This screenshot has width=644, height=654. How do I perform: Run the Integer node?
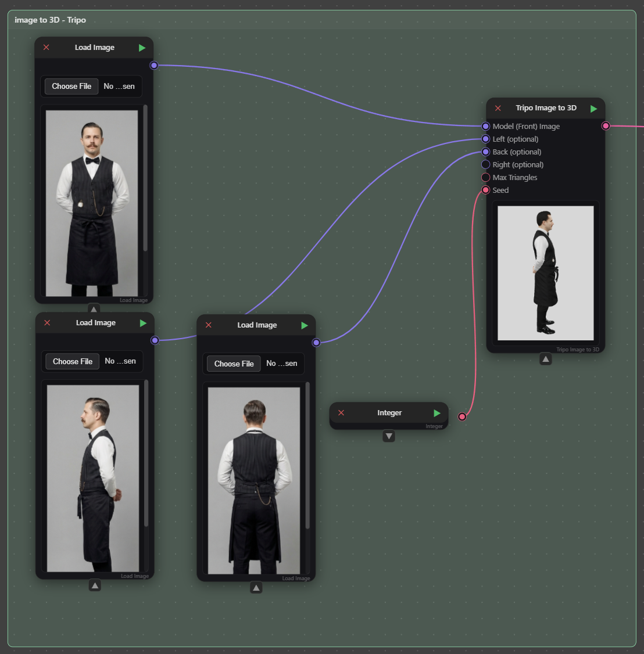pyautogui.click(x=437, y=413)
